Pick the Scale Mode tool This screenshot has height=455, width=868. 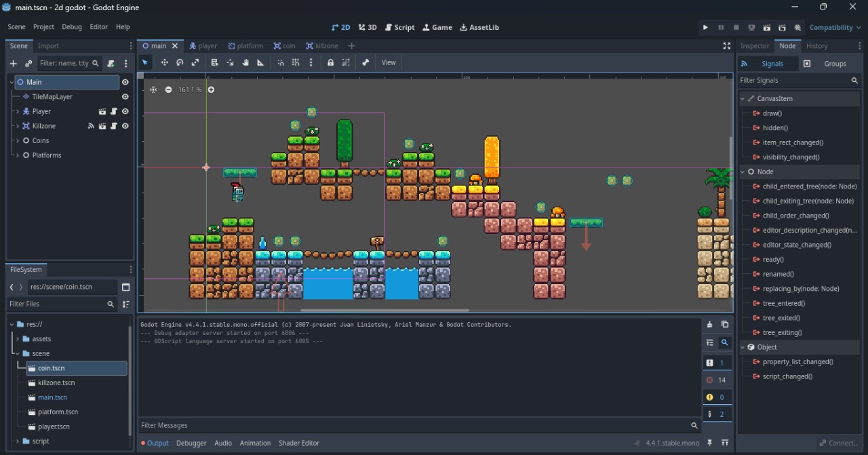click(195, 62)
